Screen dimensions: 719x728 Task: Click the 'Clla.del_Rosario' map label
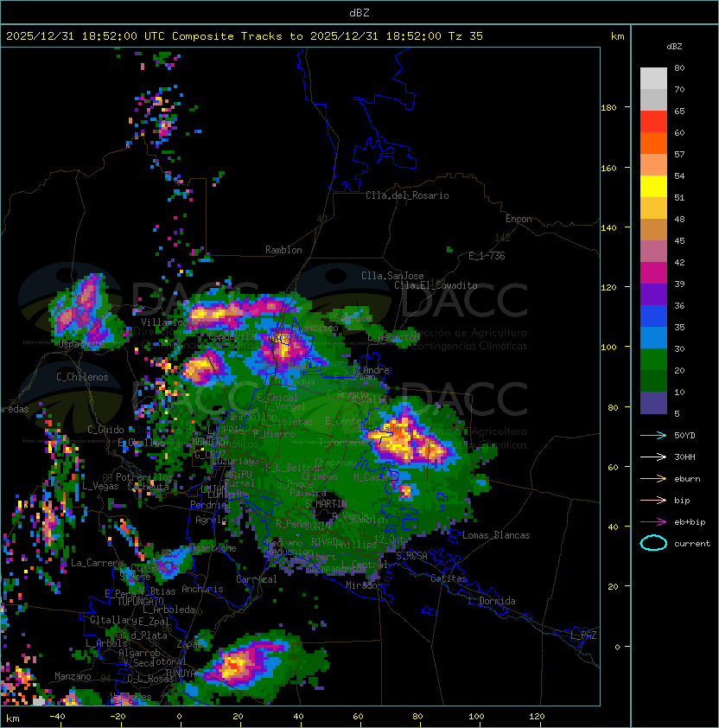click(407, 195)
